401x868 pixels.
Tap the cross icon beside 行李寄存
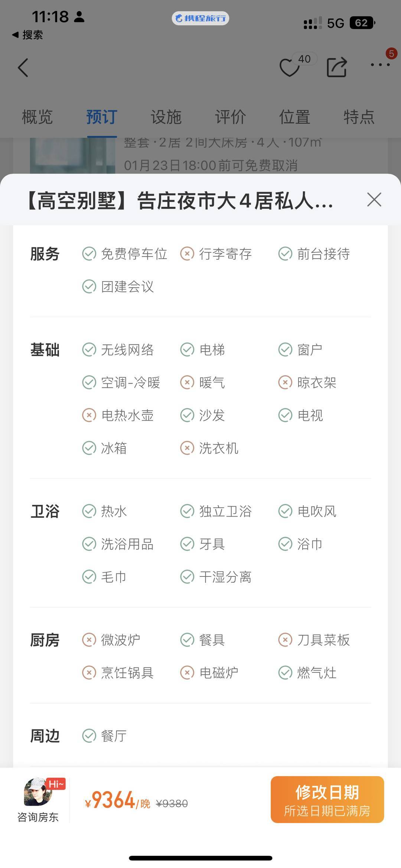point(187,254)
